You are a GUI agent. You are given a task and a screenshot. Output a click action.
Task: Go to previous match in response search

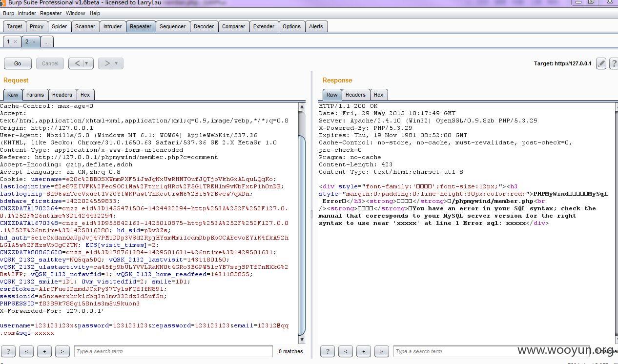coord(346,351)
